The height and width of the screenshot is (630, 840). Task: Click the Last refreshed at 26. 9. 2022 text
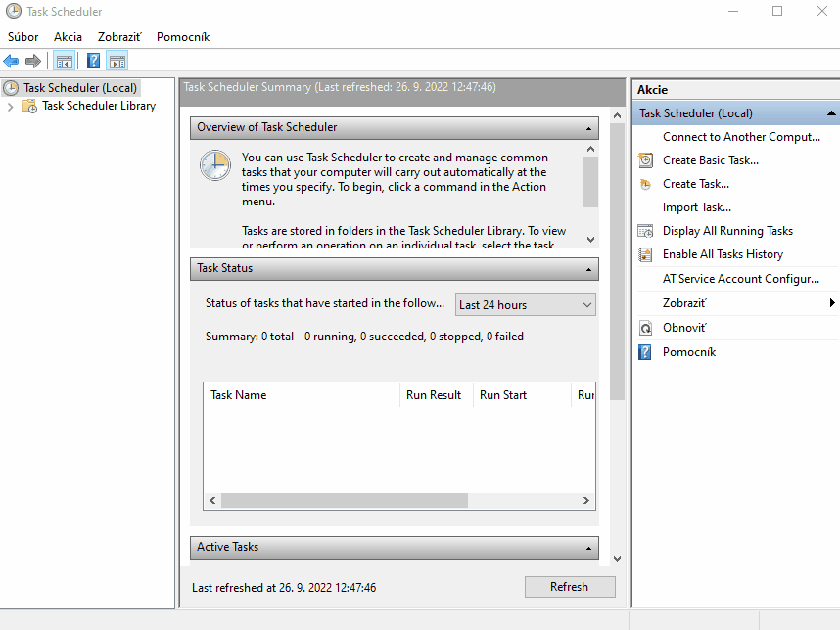284,588
